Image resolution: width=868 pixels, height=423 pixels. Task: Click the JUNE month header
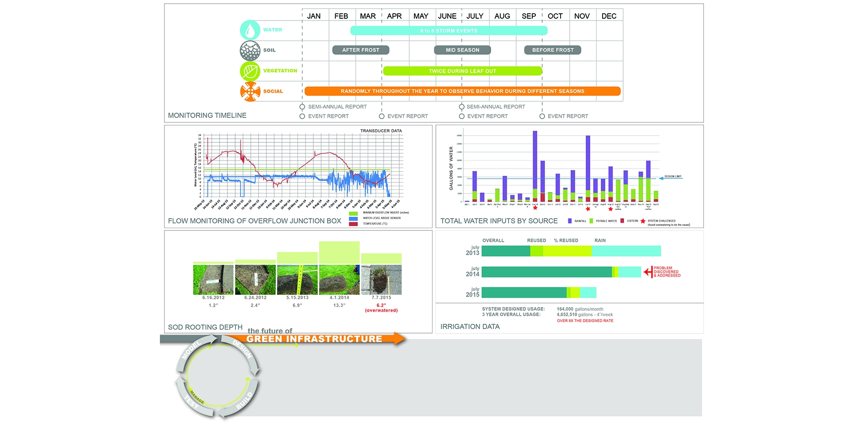click(x=447, y=16)
